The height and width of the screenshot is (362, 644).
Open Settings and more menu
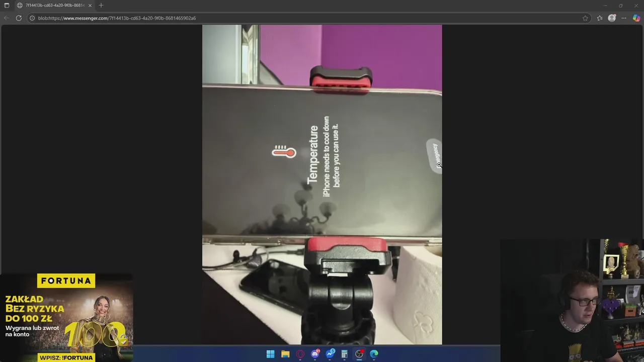tap(624, 18)
